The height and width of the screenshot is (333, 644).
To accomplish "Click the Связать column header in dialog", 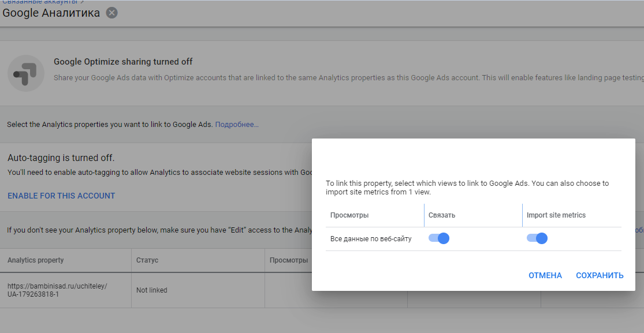I will coord(441,215).
